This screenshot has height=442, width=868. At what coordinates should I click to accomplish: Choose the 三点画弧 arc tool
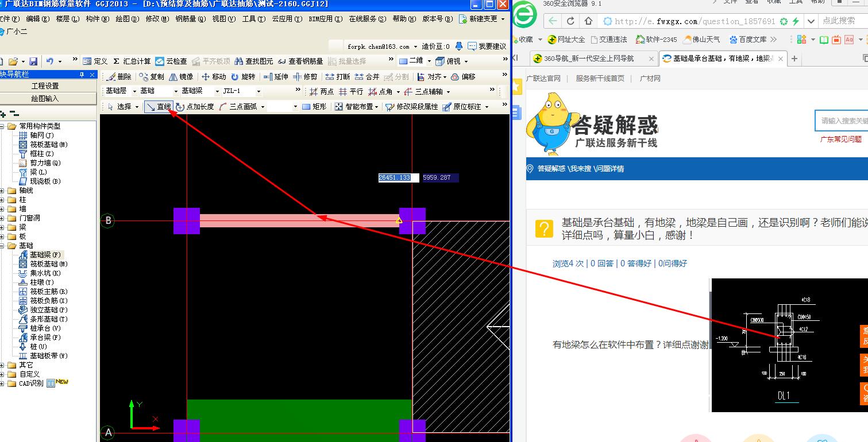coord(238,107)
